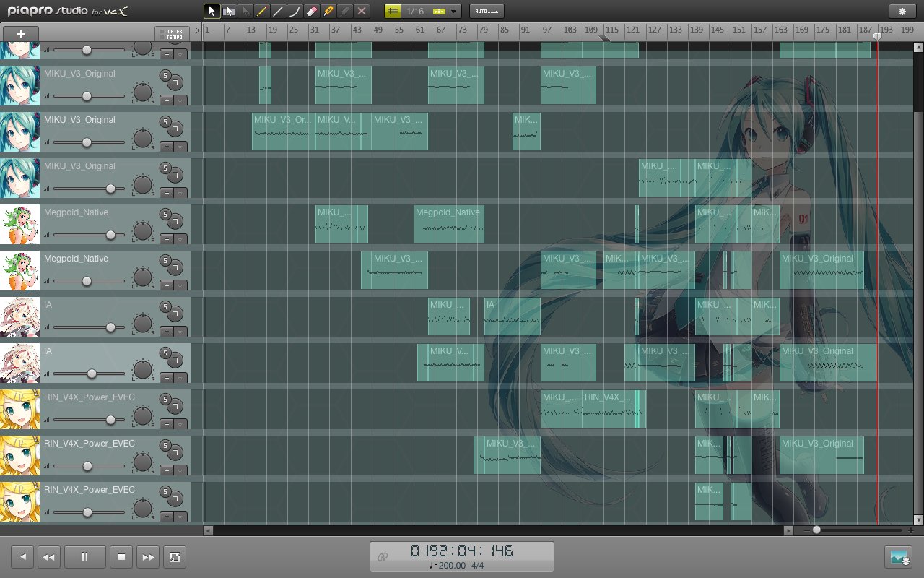
Task: Mute the lower IA track
Action: coord(175,360)
